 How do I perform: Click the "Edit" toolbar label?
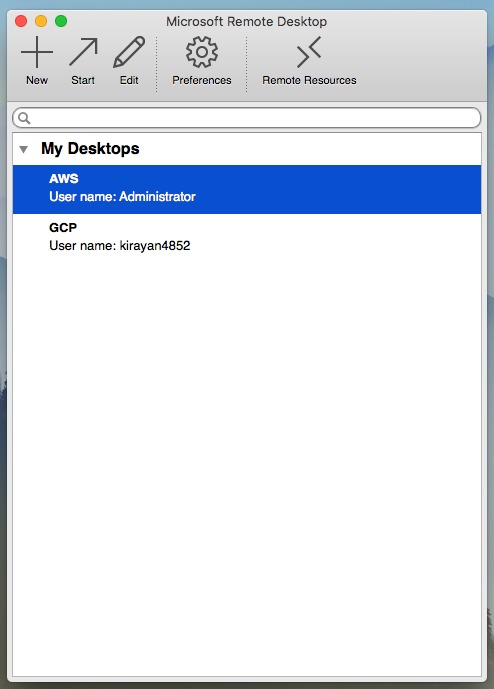coord(129,80)
